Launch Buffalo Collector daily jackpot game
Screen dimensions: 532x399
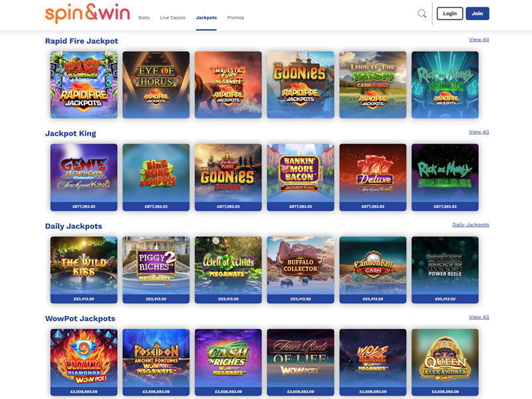click(301, 270)
